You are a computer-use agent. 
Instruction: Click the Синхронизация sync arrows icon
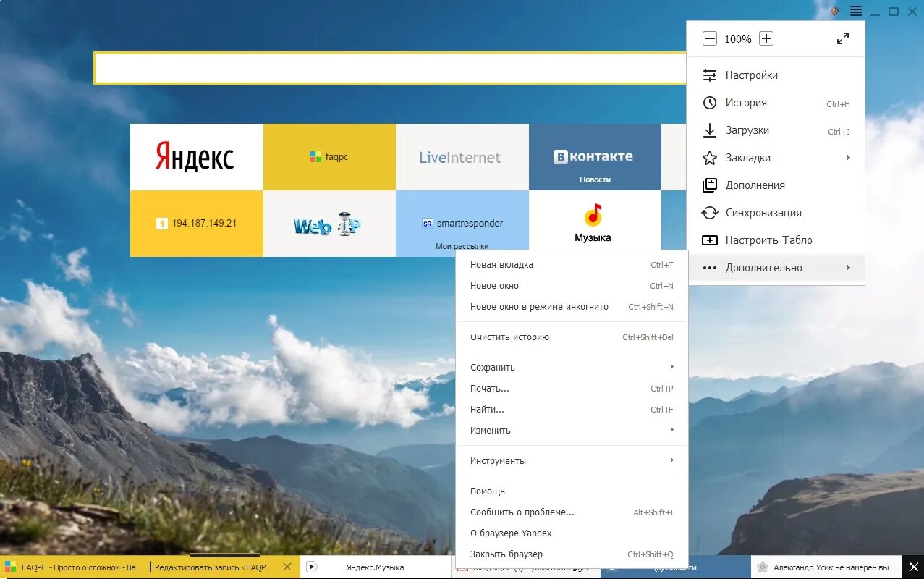(x=710, y=213)
